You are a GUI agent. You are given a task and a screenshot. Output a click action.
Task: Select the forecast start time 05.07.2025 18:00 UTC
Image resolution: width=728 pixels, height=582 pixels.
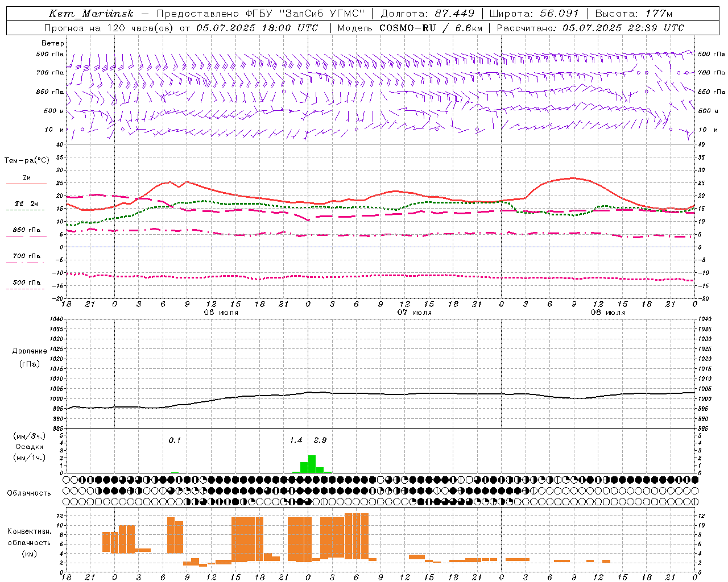click(258, 28)
